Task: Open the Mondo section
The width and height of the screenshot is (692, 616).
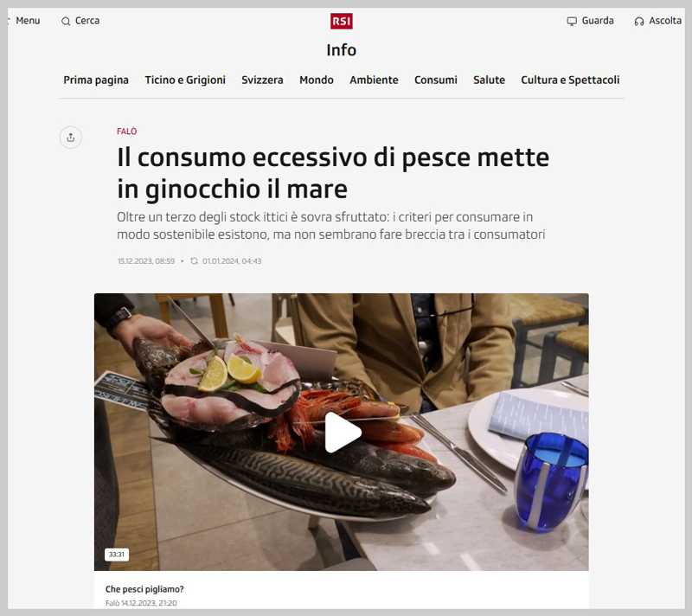Action: click(x=317, y=80)
